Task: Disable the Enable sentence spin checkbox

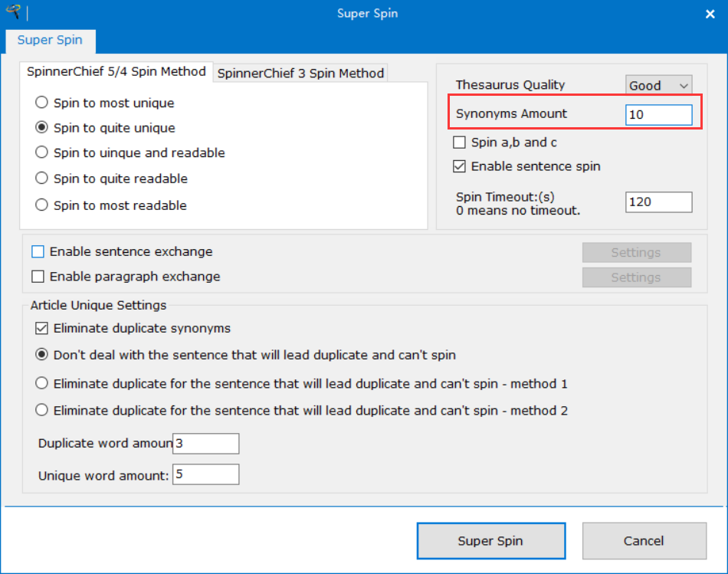Action: (460, 166)
